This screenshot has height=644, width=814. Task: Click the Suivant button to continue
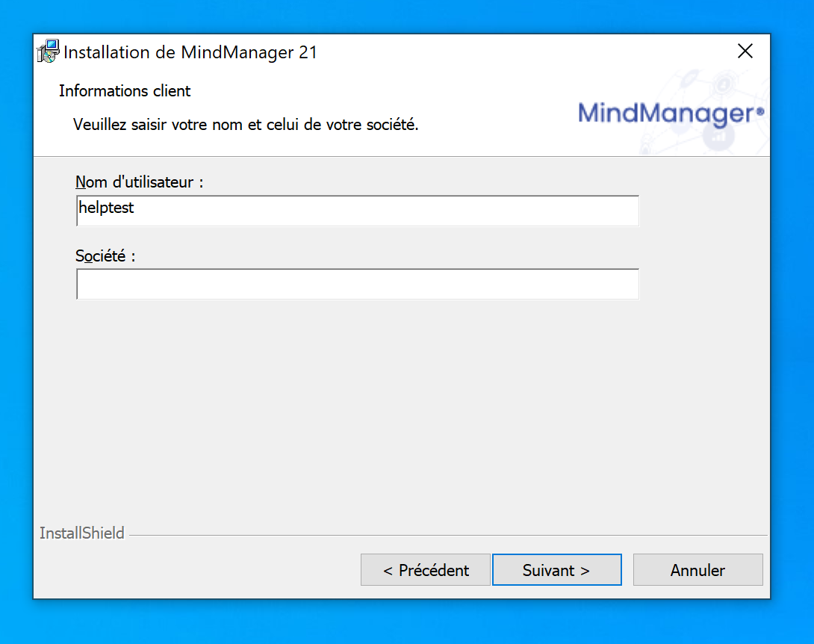click(x=556, y=570)
